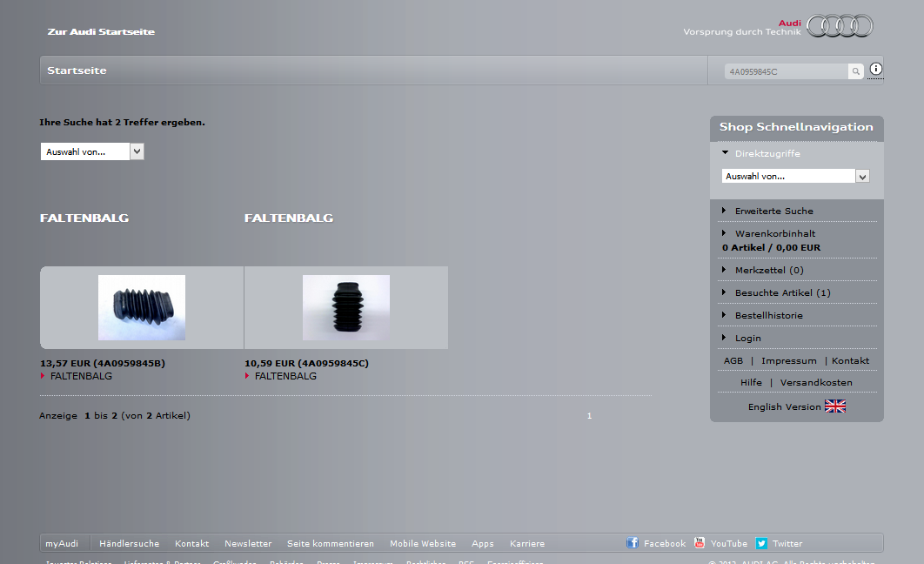Open myAudi in footer menu
Image resolution: width=924 pixels, height=564 pixels.
click(x=62, y=543)
